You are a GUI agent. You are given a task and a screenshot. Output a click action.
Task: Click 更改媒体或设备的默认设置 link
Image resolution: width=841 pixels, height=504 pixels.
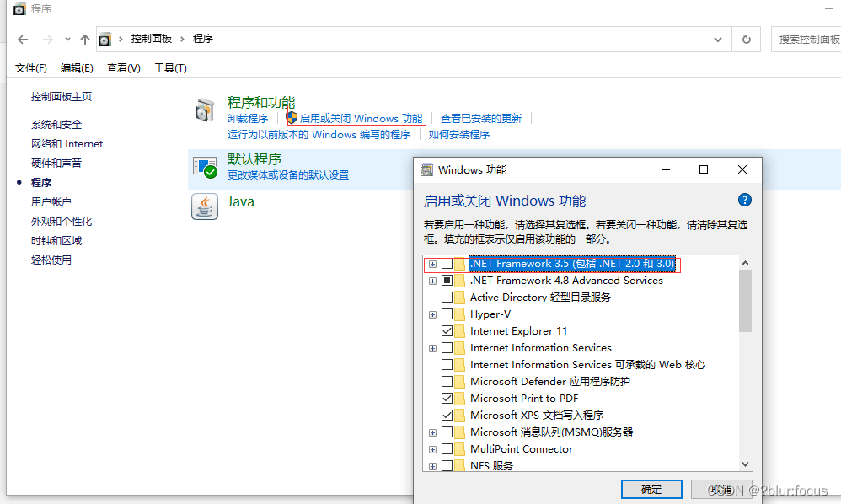point(288,174)
